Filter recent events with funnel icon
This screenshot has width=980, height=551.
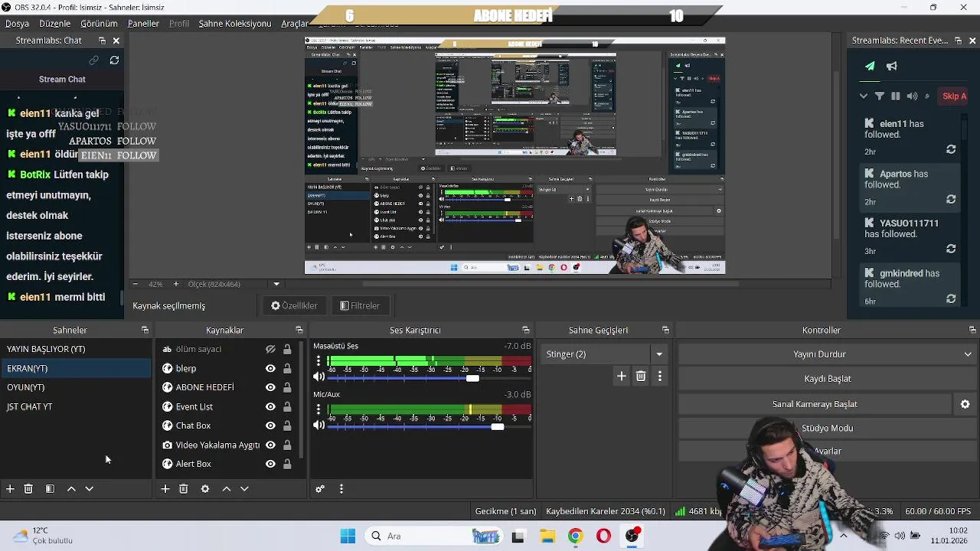(880, 96)
